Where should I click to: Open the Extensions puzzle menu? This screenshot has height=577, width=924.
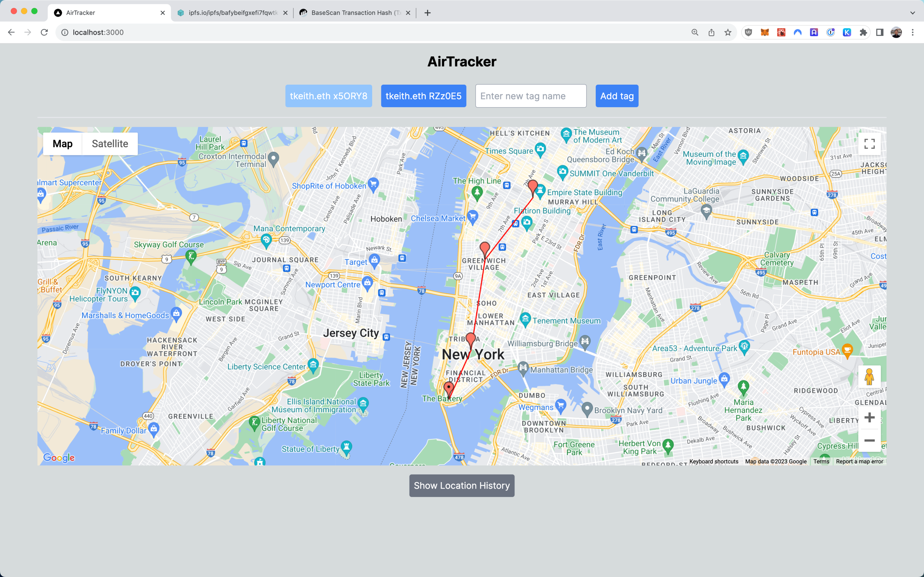coord(863,32)
